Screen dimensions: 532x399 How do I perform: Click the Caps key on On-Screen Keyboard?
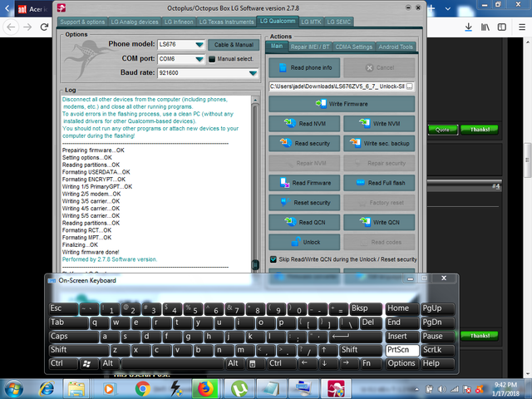(x=74, y=337)
